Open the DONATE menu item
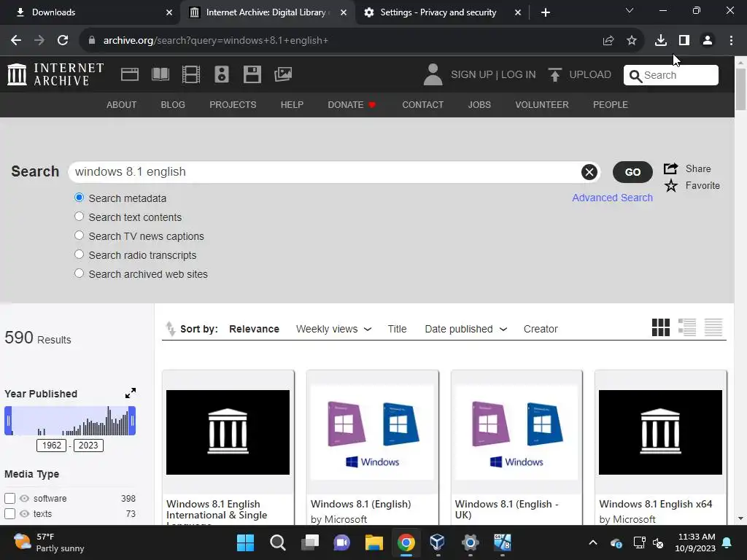The width and height of the screenshot is (747, 560). (x=352, y=105)
